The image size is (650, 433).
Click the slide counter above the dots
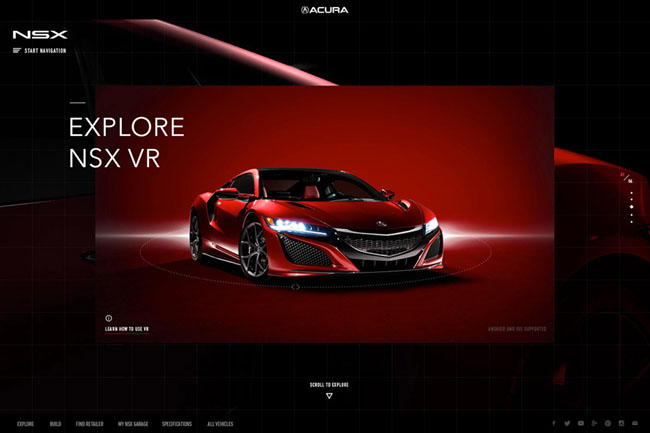click(x=626, y=178)
